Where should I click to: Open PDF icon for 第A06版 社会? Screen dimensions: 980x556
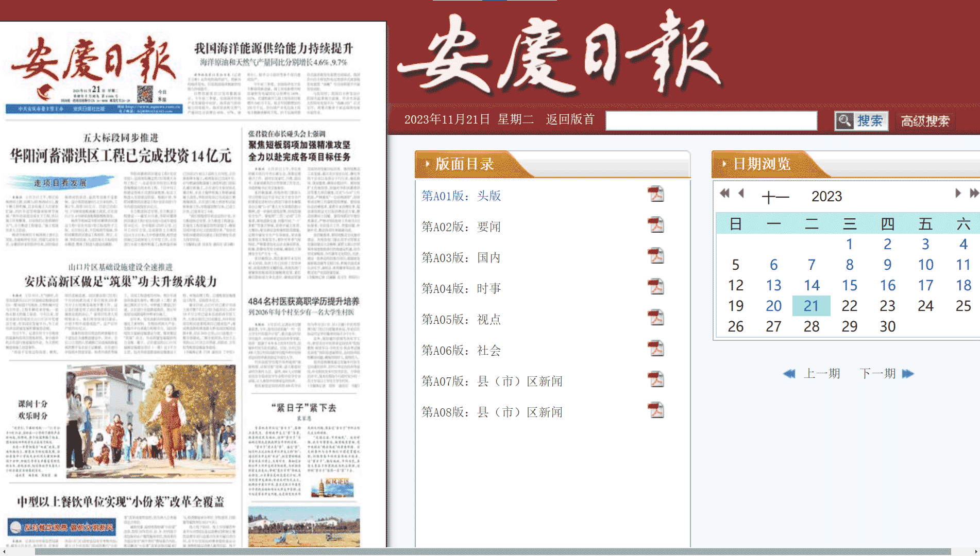(656, 349)
